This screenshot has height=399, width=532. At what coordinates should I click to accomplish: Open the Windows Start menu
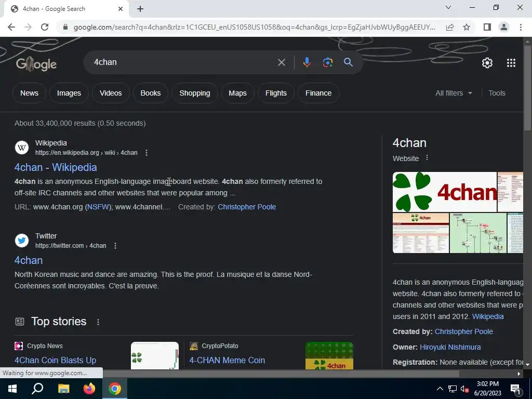tap(12, 389)
